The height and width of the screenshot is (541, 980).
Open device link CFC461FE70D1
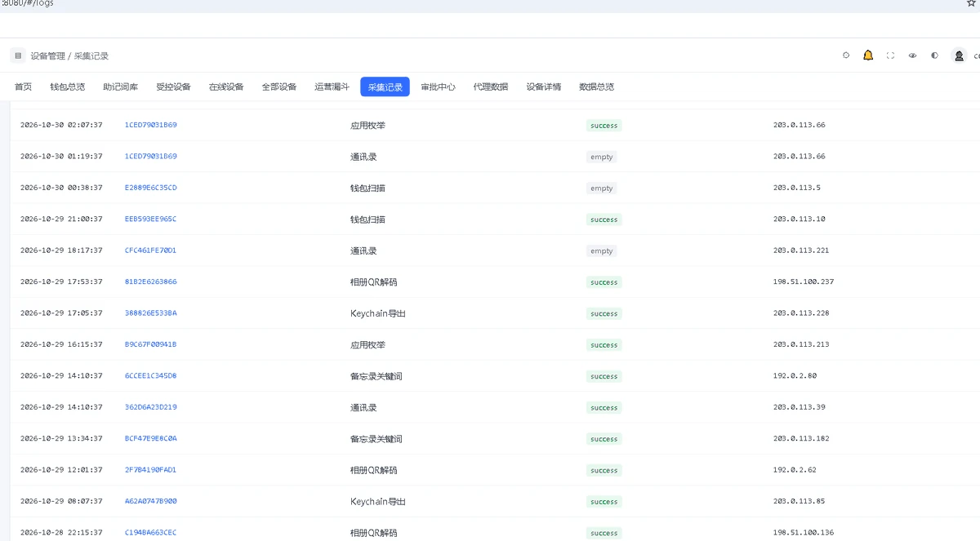click(151, 251)
